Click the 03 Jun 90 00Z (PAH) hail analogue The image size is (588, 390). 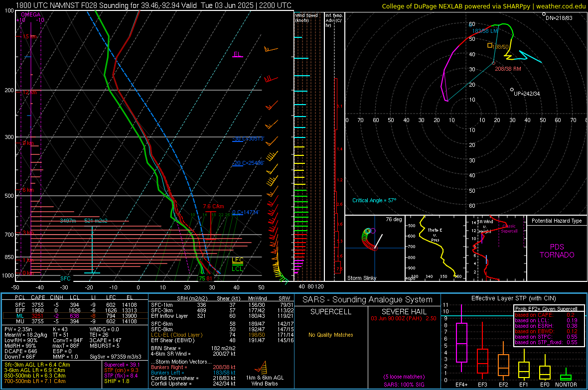coord(404,318)
